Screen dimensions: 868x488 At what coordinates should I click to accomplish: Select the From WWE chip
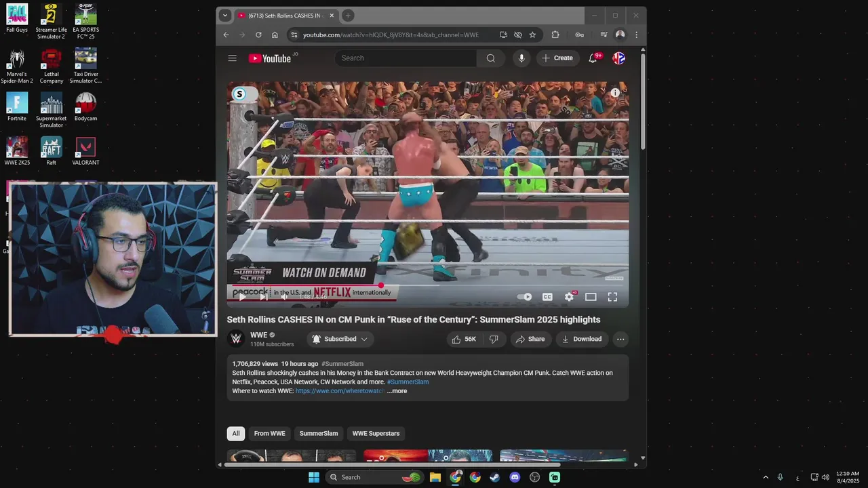click(x=269, y=434)
